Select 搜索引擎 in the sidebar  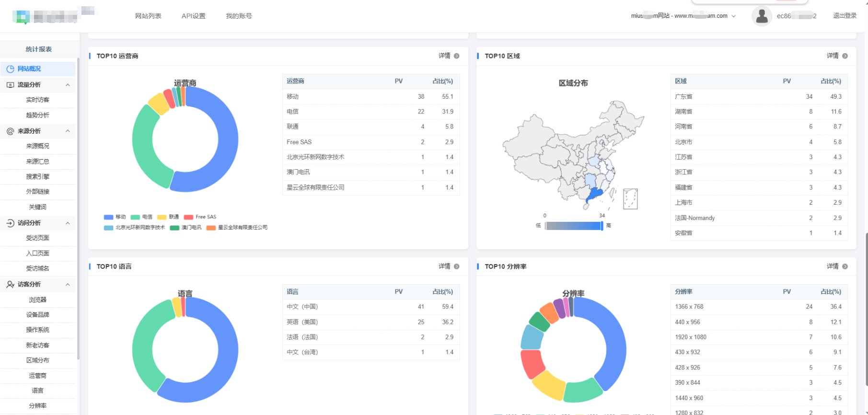[x=37, y=176]
